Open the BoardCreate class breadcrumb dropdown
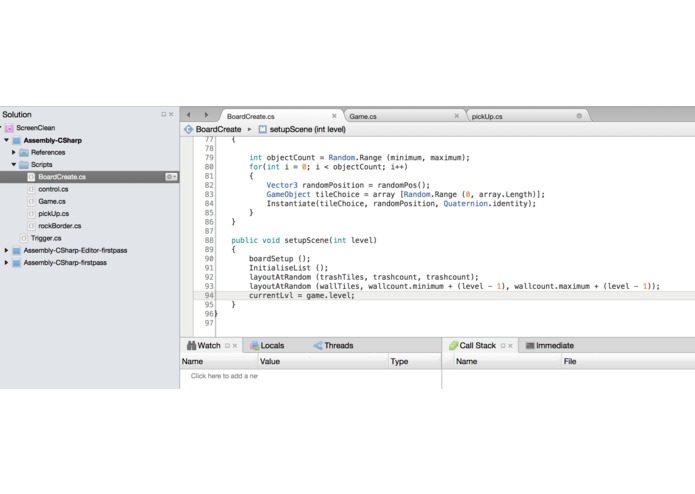 tap(219, 129)
